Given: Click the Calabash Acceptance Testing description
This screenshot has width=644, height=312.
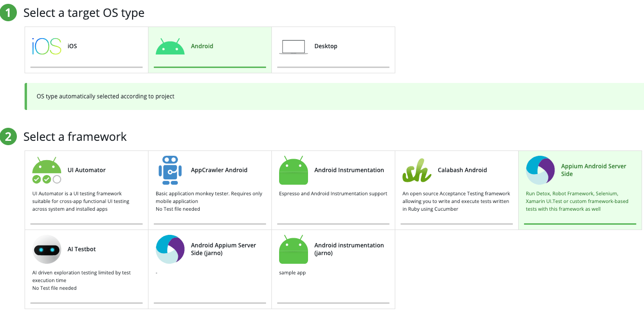Looking at the screenshot, I should point(456,202).
